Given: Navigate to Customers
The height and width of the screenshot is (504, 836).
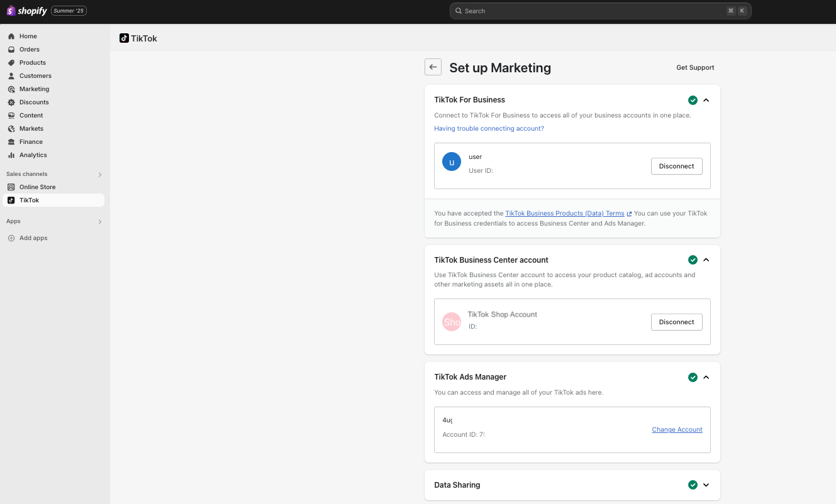Looking at the screenshot, I should (x=35, y=76).
